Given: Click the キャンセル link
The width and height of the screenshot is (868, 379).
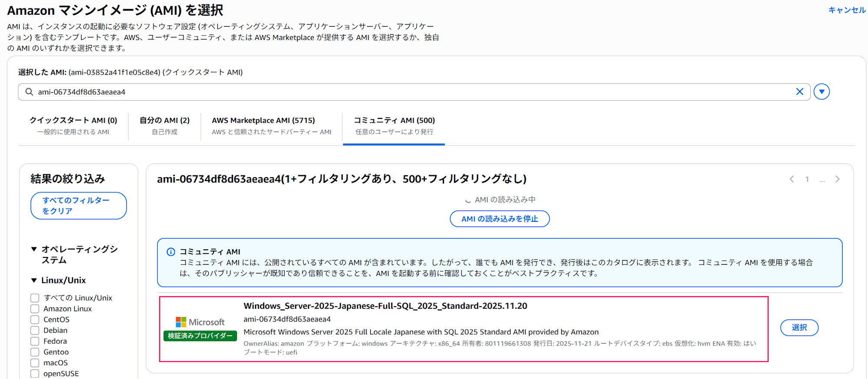Looking at the screenshot, I should click(x=847, y=10).
